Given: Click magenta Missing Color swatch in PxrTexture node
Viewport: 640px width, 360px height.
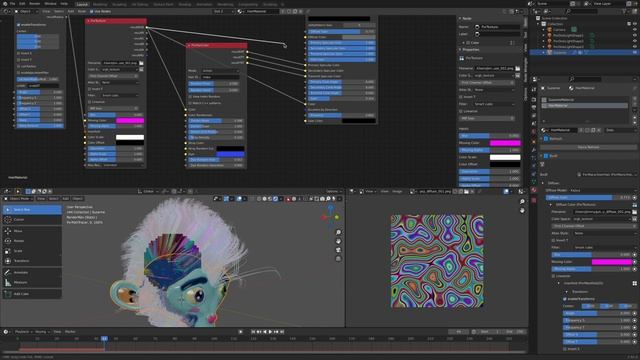Looking at the screenshot, I should [130, 121].
